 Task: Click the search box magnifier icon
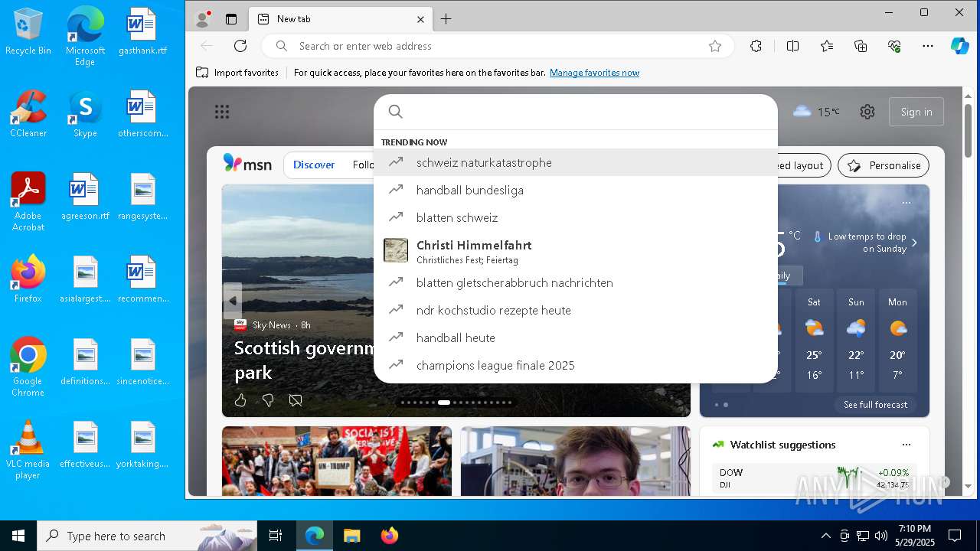click(x=396, y=112)
